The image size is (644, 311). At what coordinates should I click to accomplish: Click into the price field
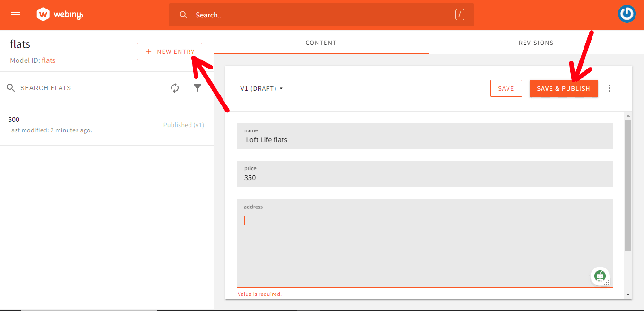coord(424,178)
